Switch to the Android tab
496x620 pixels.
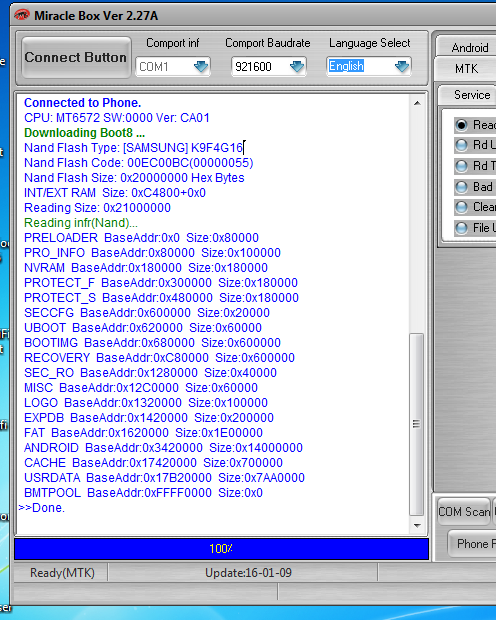click(x=469, y=47)
